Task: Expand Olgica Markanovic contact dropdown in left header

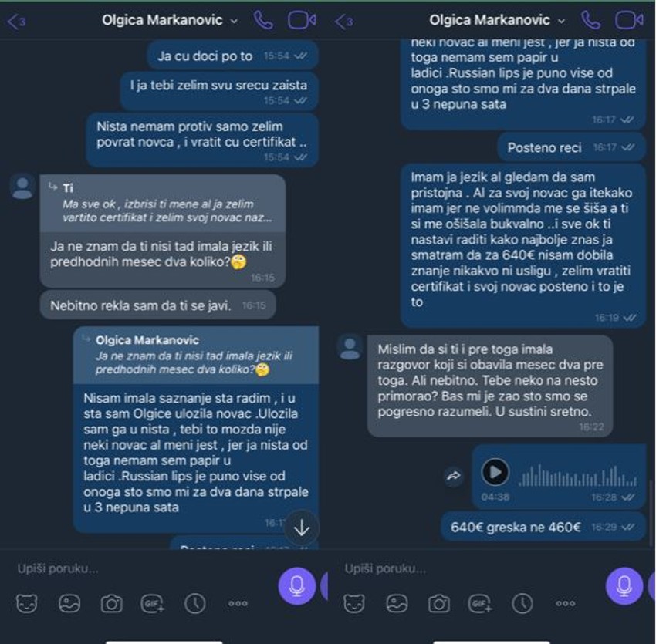Action: (x=235, y=21)
